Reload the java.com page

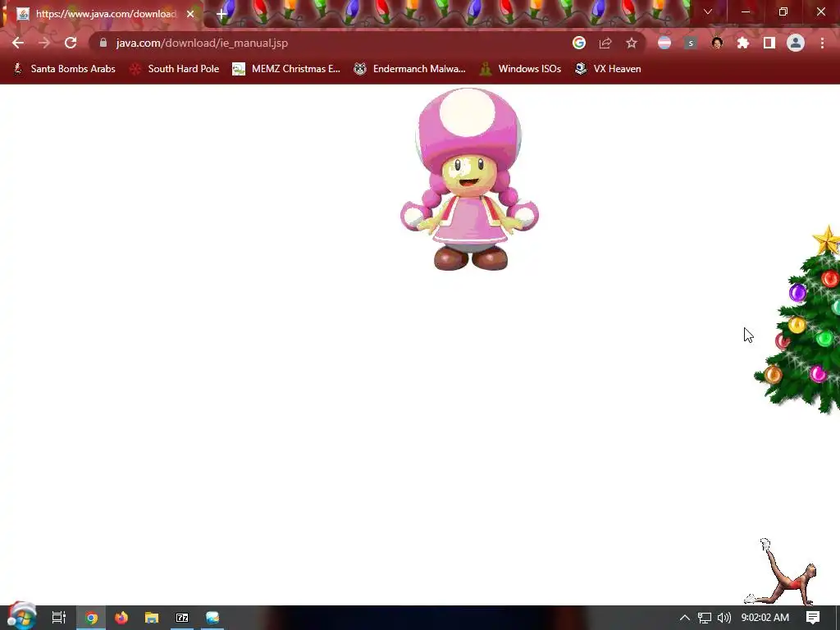tap(71, 43)
